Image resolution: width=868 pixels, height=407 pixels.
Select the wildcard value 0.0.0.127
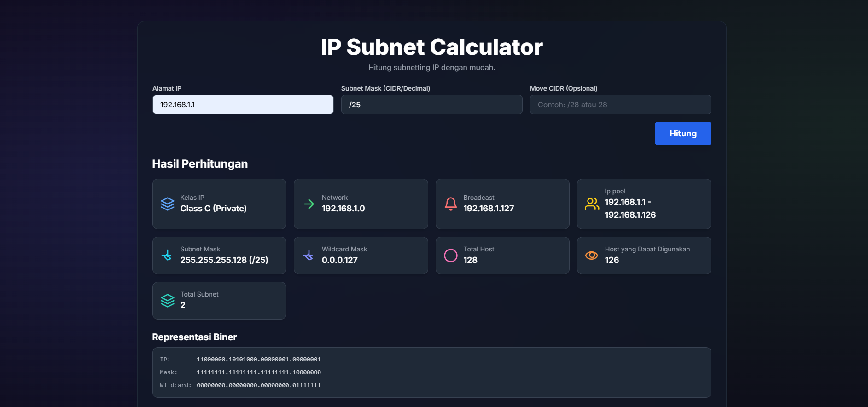[x=340, y=260]
